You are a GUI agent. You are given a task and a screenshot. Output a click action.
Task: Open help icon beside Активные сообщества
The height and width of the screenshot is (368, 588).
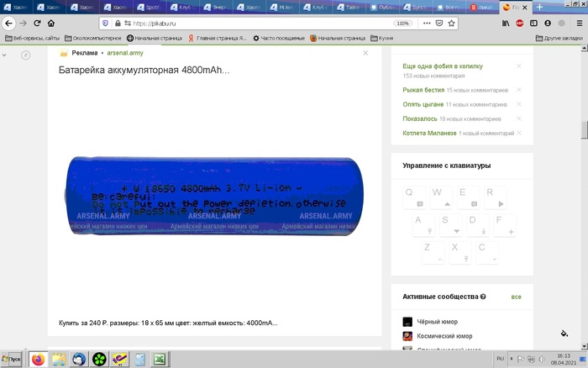483,297
